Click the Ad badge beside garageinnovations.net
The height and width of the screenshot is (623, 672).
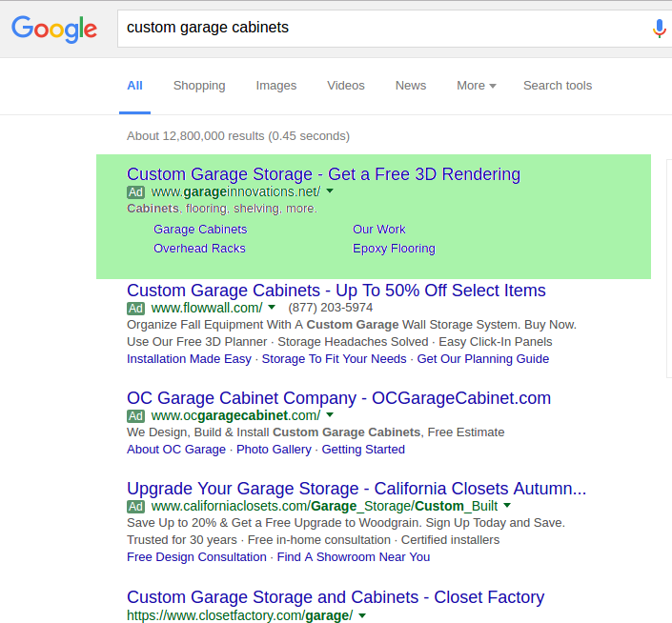[x=136, y=192]
